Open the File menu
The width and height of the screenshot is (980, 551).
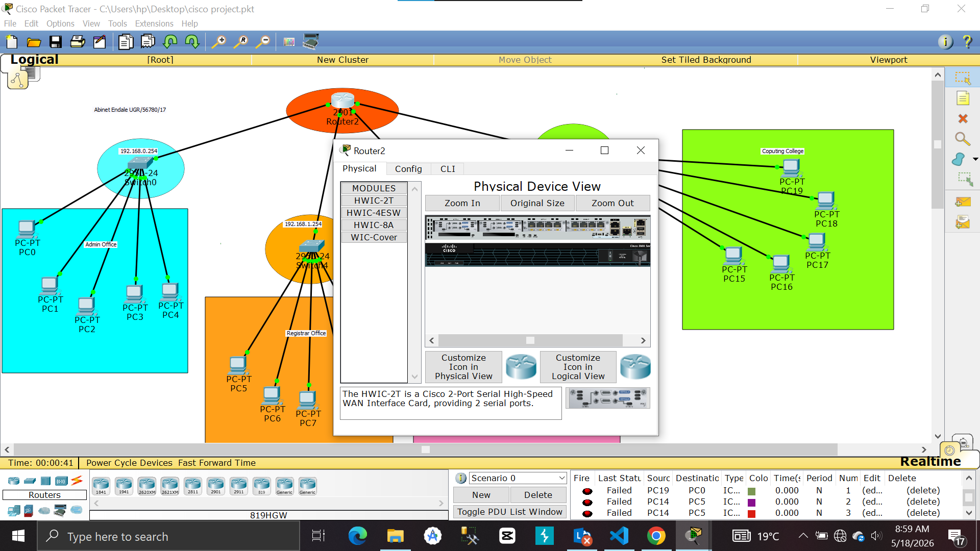click(x=10, y=23)
